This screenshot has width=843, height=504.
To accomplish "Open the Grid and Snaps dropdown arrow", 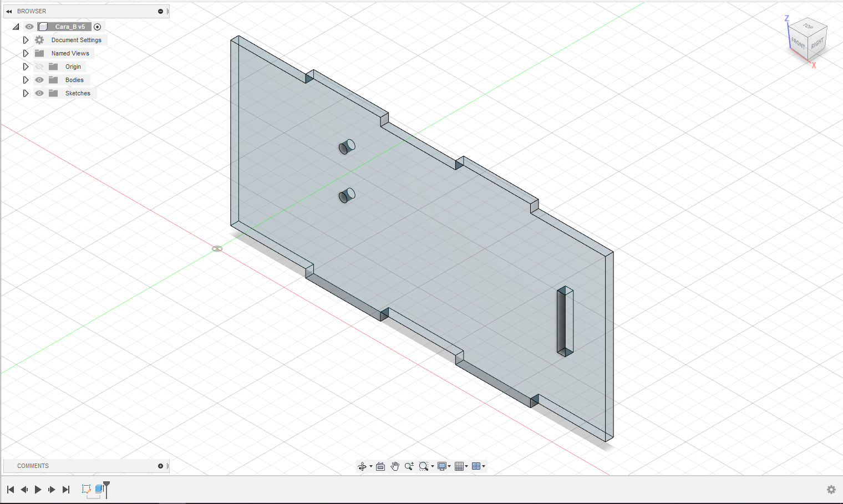I will pyautogui.click(x=466, y=466).
